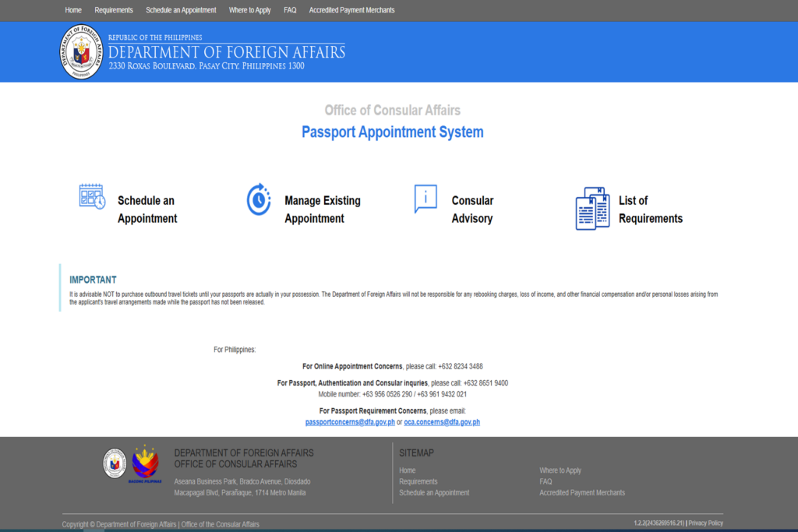Click the Manage Existing Appointment heading link
This screenshot has height=532, width=798.
click(x=323, y=209)
